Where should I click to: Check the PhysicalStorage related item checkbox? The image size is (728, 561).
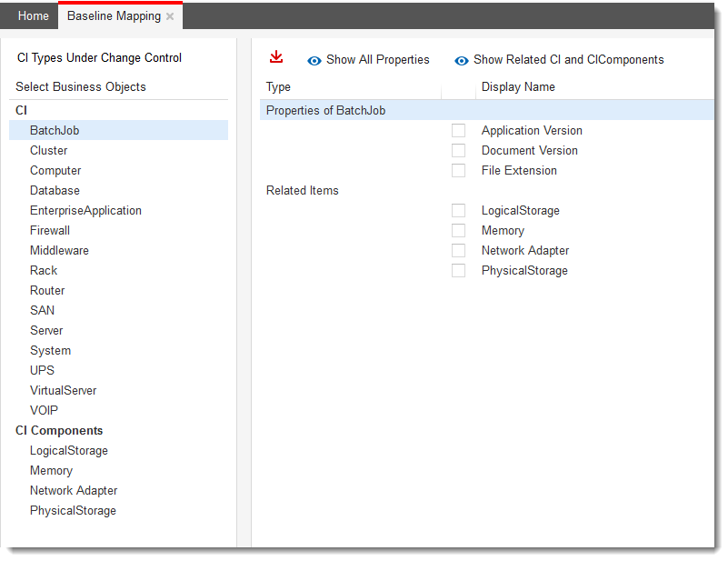pyautogui.click(x=458, y=271)
